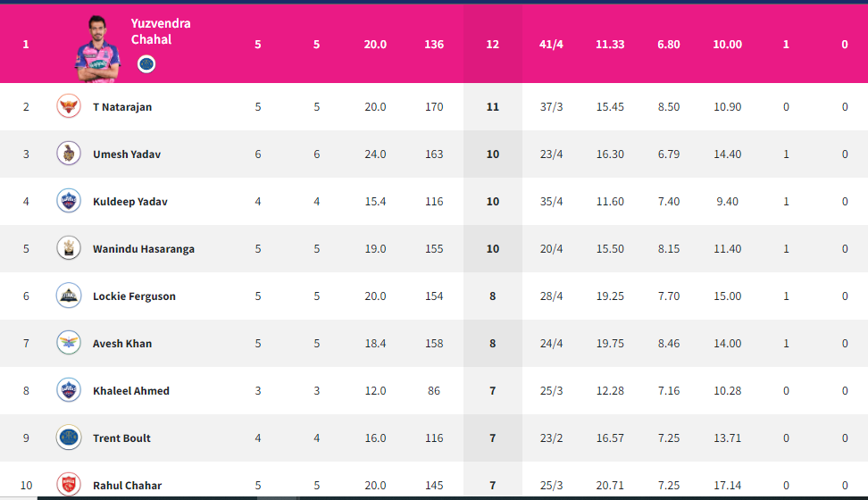868x500 pixels.
Task: Open Yuzvendra Chahal's profile name link
Action: (161, 31)
